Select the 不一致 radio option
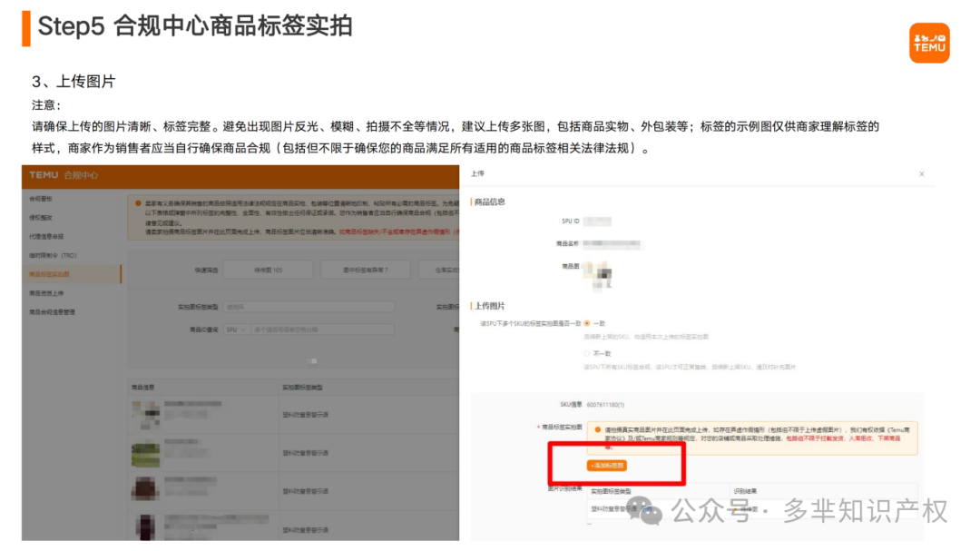The height and width of the screenshot is (551, 980). click(x=587, y=353)
